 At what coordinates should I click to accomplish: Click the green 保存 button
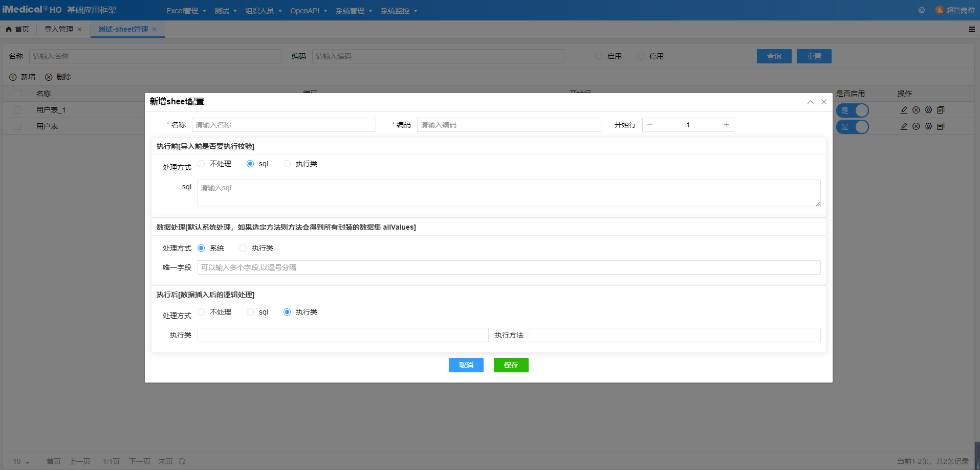[511, 365]
